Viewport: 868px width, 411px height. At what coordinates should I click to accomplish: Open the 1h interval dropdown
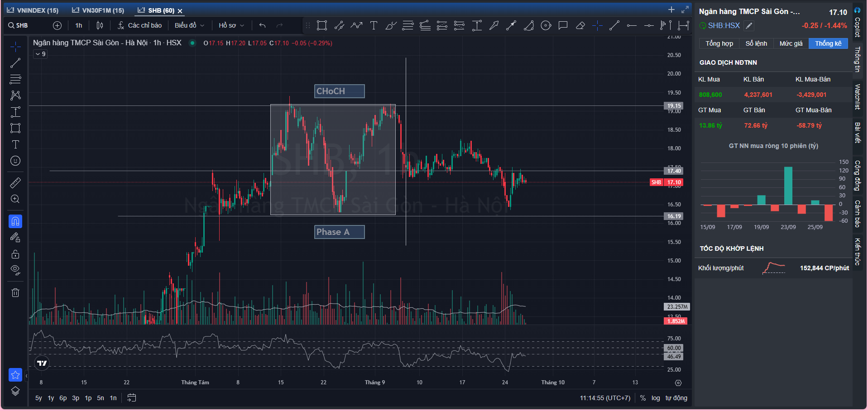79,25
